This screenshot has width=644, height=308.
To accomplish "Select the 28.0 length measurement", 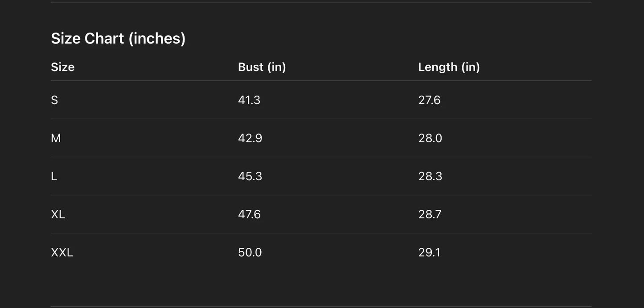I will click(430, 138).
